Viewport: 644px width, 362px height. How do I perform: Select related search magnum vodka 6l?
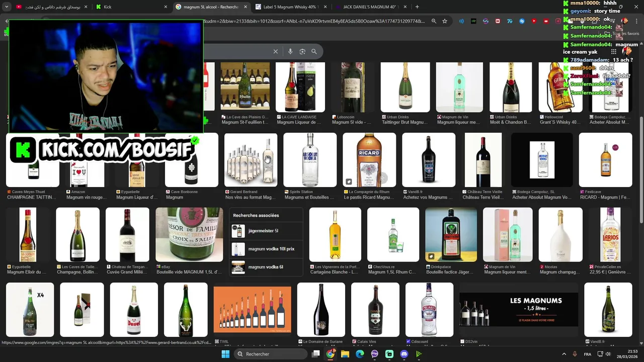tap(266, 267)
